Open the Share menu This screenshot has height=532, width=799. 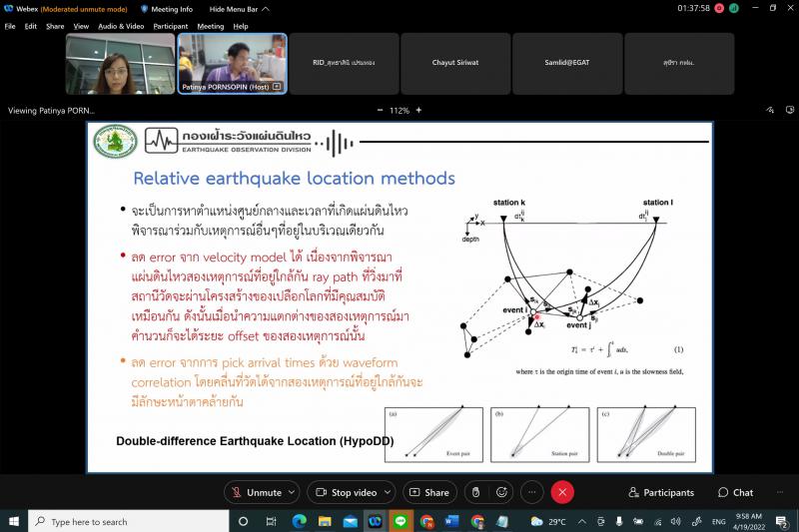55,27
